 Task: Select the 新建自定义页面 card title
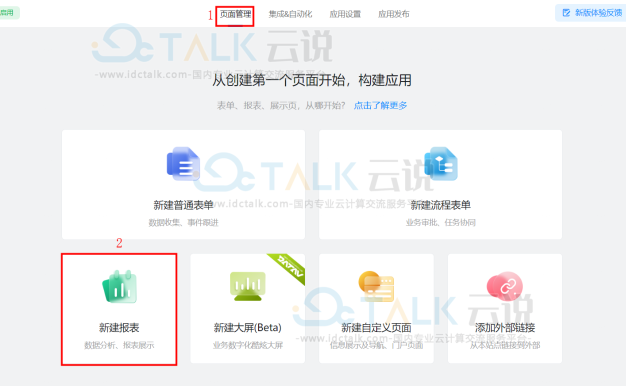[x=376, y=328]
